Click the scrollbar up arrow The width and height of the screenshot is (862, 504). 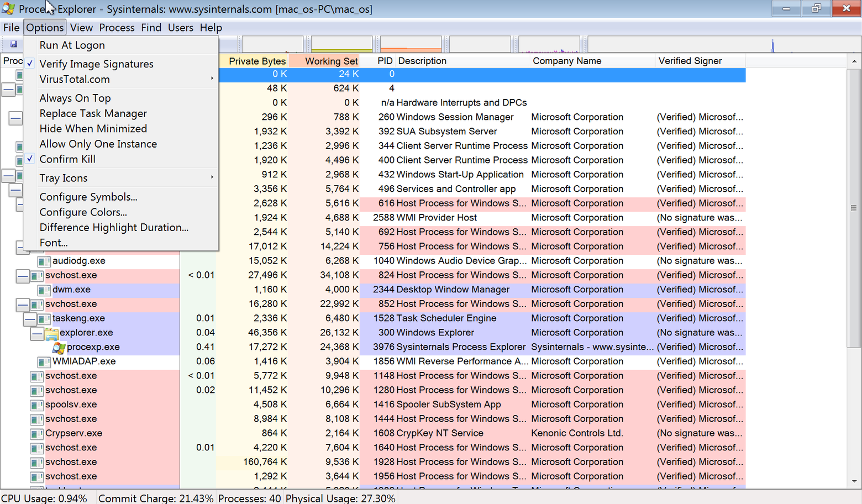[854, 61]
